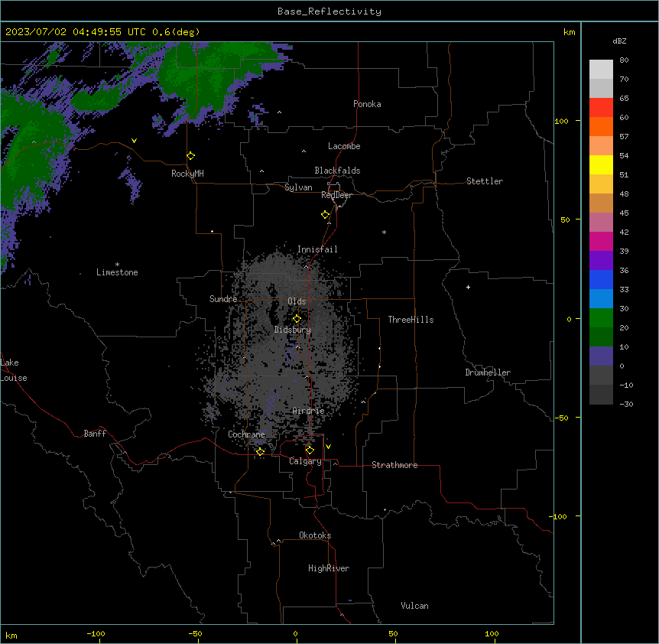Click the Cochrane city label
The height and width of the screenshot is (644, 659).
click(x=246, y=434)
